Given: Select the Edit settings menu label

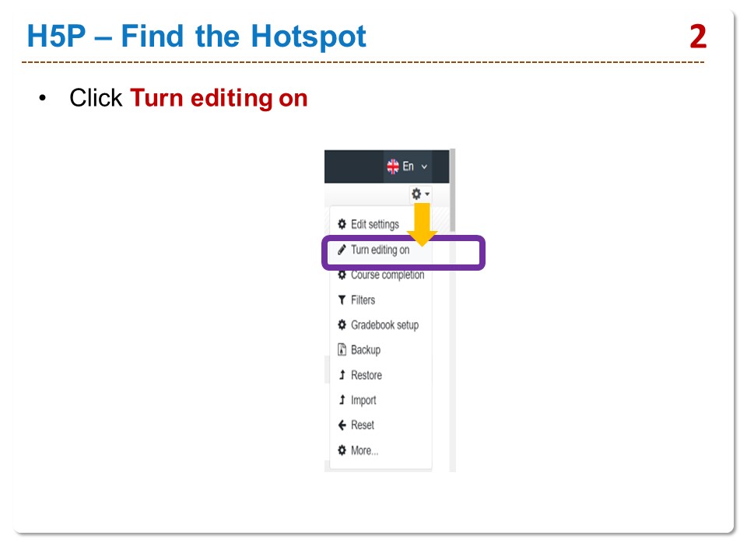Looking at the screenshot, I should click(x=374, y=224).
